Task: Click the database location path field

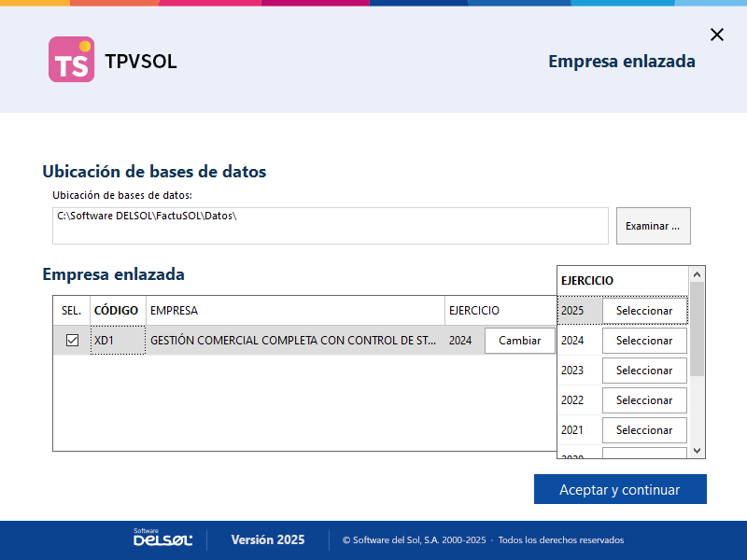Action: click(331, 226)
